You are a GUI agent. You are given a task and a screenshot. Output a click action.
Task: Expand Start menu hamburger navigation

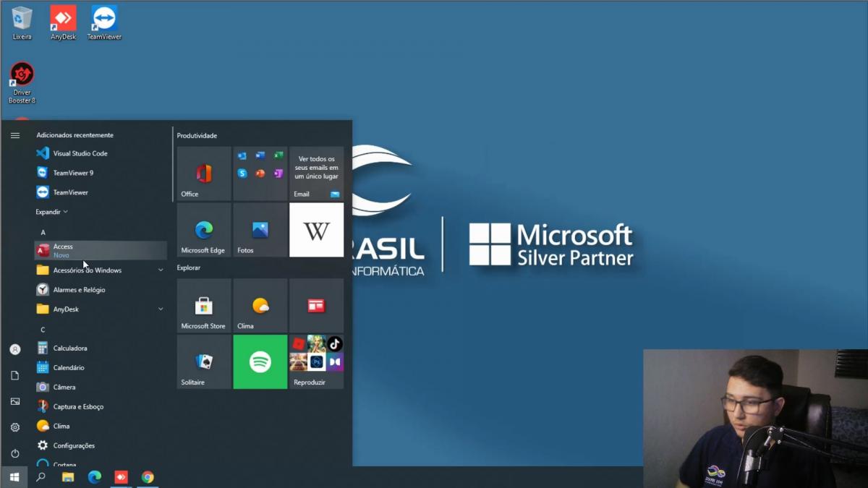[14, 135]
